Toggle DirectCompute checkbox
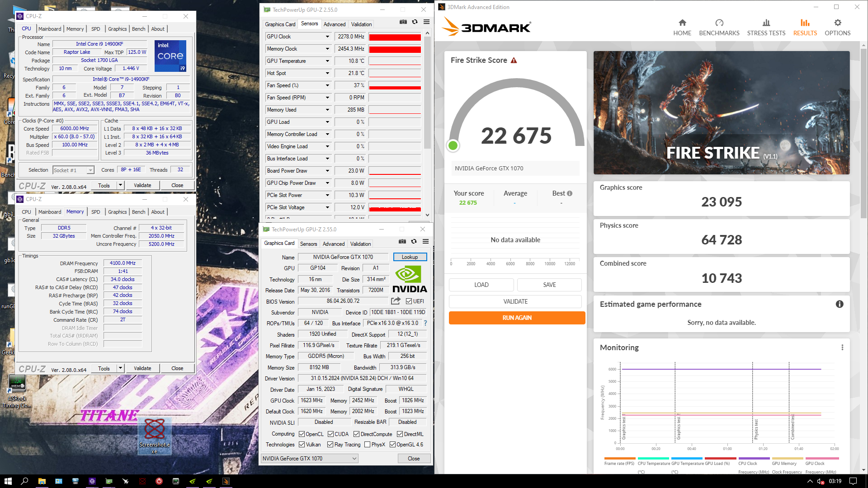The width and height of the screenshot is (868, 488). click(x=357, y=434)
